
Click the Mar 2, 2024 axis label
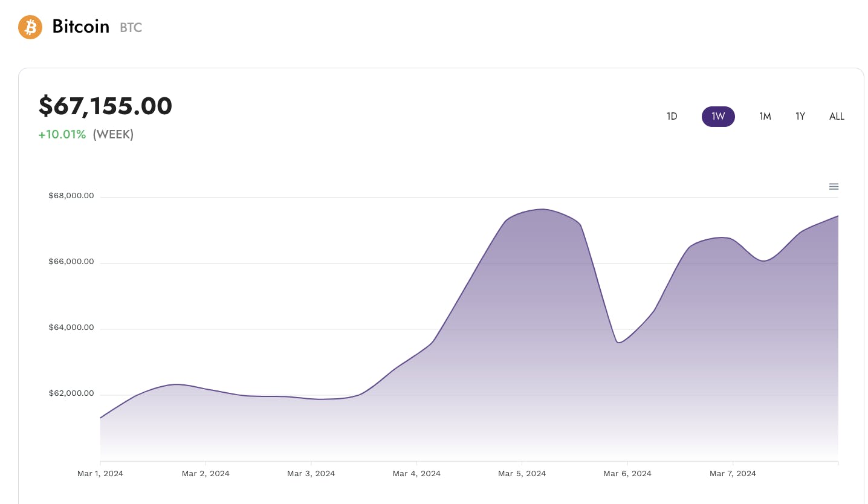(x=206, y=474)
